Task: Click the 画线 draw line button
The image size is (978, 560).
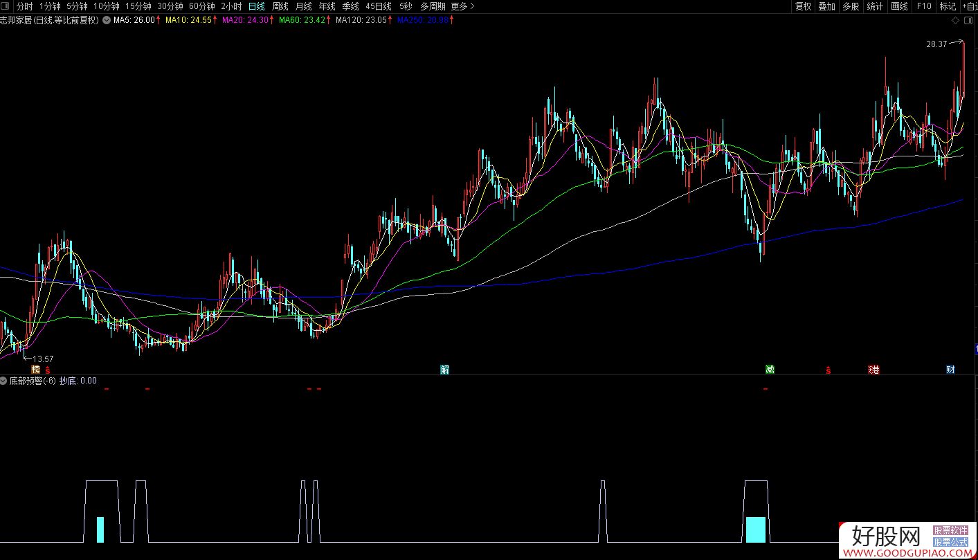Action: tap(899, 6)
